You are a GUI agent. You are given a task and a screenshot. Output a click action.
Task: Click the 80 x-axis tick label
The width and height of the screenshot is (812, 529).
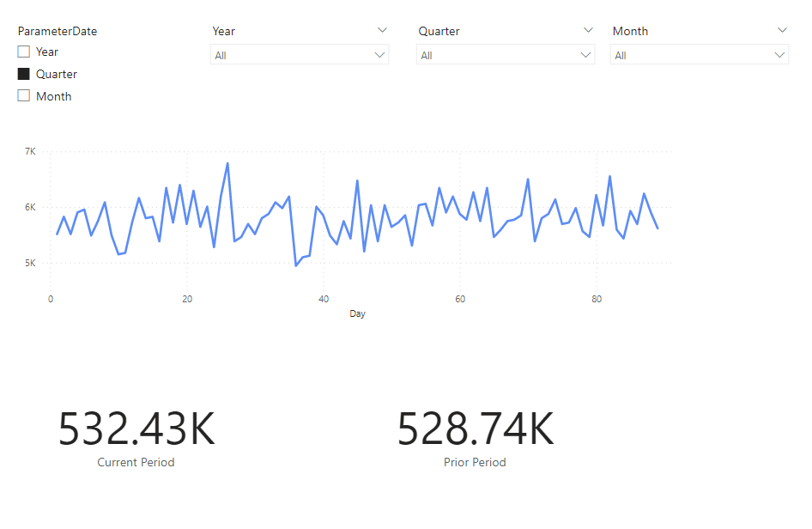tap(597, 299)
